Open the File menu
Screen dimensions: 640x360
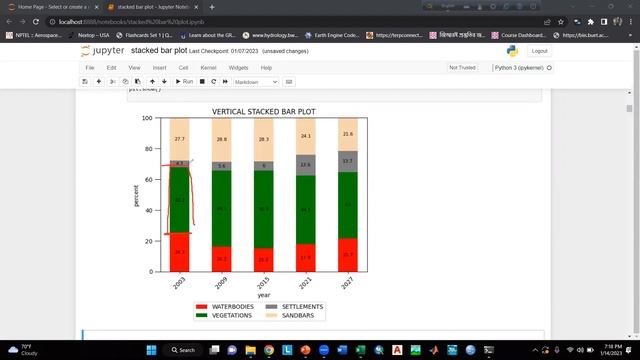[x=90, y=68]
